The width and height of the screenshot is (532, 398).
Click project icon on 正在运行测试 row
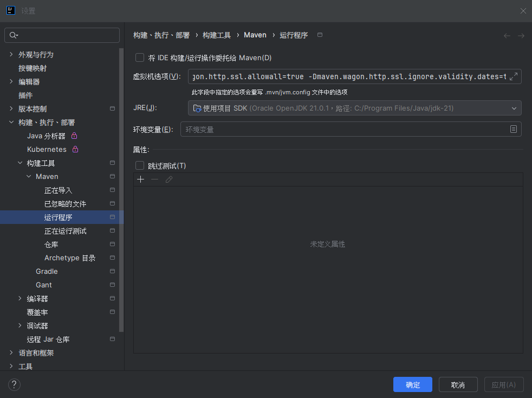pos(112,230)
